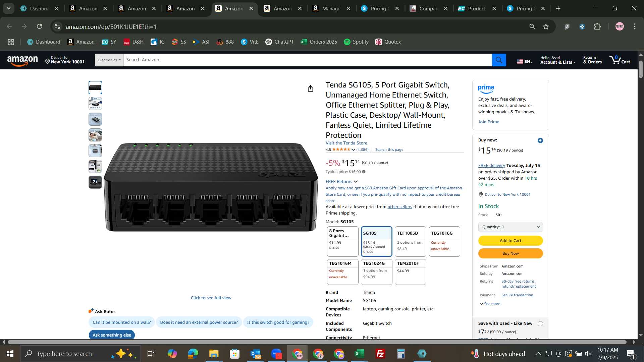Open Outlook from the taskbar
This screenshot has height=362, width=644.
point(256,354)
